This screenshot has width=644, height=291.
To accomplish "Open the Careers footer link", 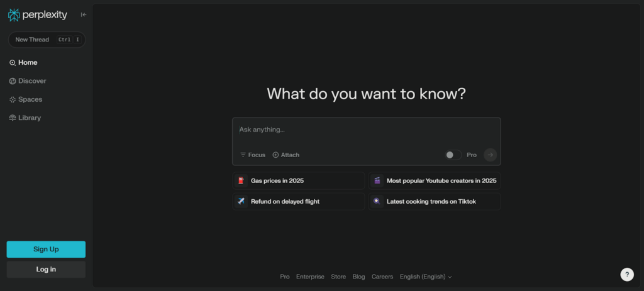I will coord(382,277).
